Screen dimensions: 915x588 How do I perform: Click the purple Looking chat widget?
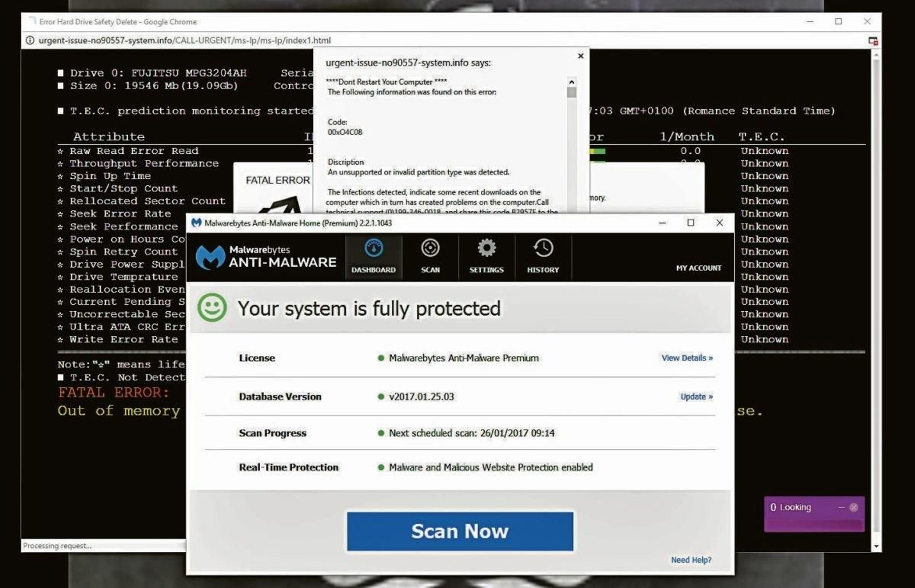click(814, 514)
